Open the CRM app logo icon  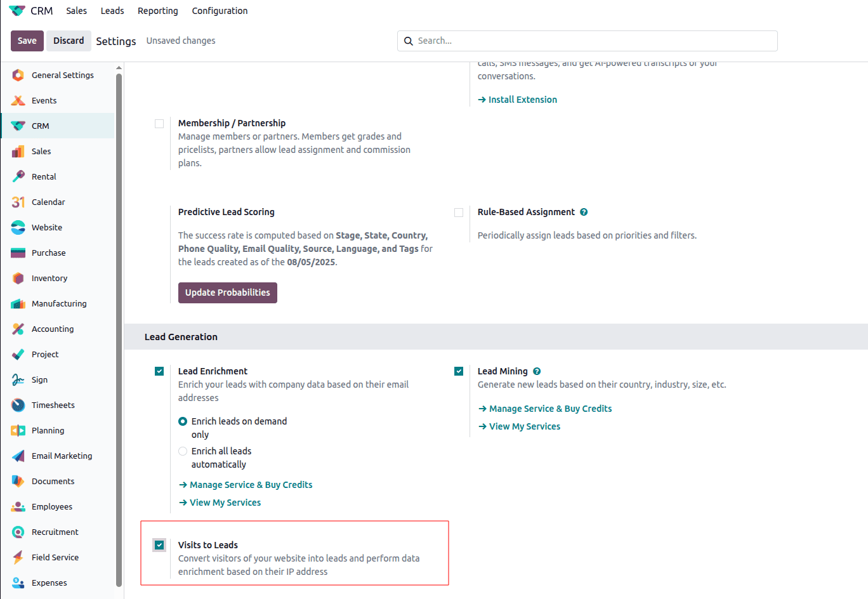[x=17, y=11]
